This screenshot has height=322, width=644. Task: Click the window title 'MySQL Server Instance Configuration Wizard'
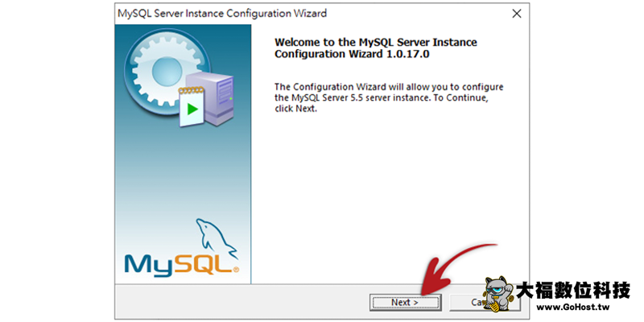tap(222, 13)
